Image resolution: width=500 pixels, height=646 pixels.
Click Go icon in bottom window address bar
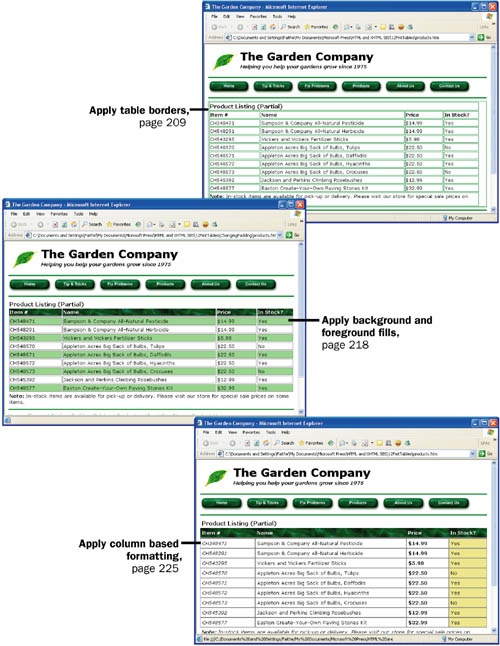point(482,454)
